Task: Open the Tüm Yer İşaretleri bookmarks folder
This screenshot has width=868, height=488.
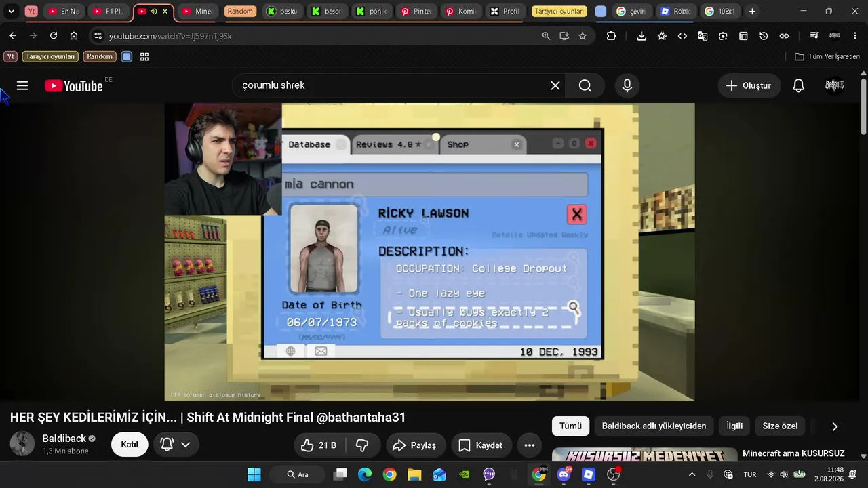Action: coord(827,57)
